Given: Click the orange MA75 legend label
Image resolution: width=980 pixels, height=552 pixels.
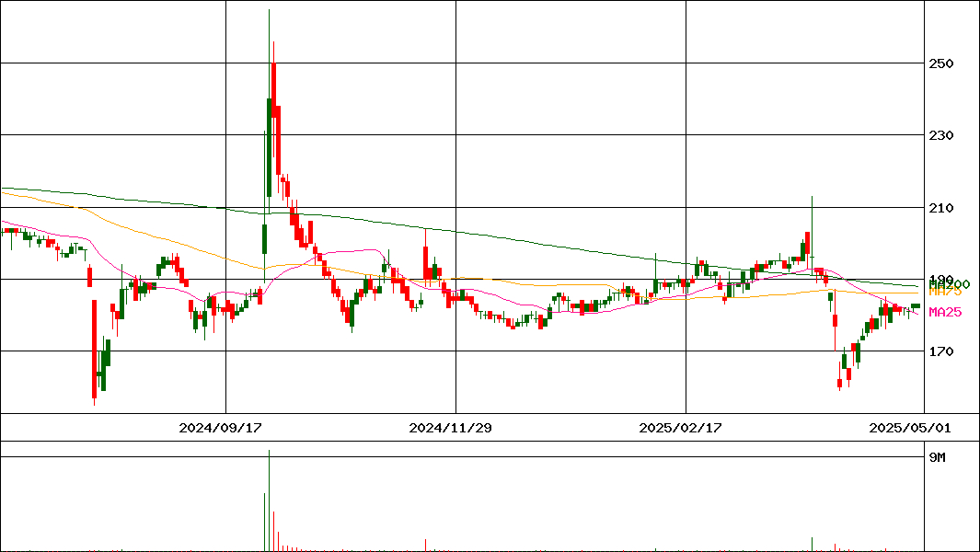Looking at the screenshot, I should click(x=945, y=292).
